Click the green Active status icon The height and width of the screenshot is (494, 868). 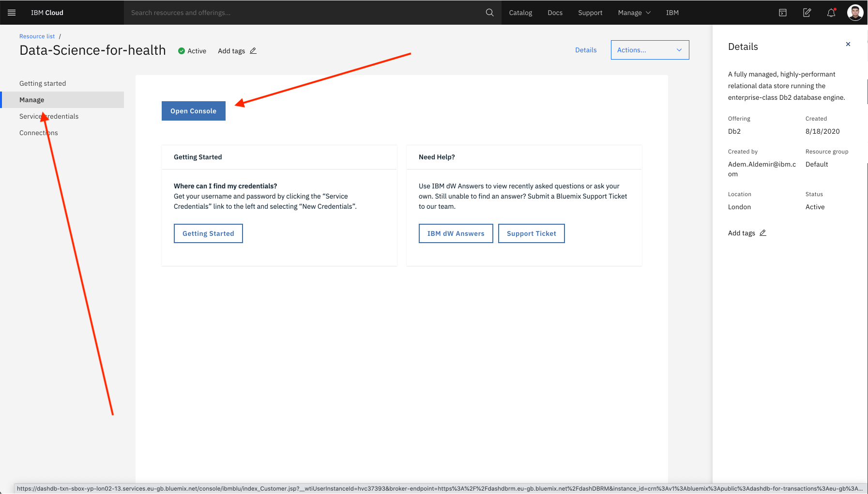click(x=182, y=51)
